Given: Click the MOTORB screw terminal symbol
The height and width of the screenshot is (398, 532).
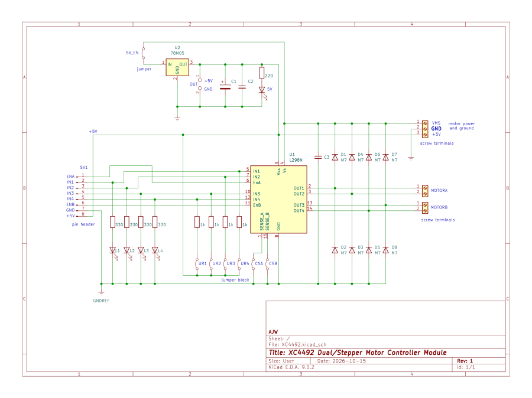Looking at the screenshot, I should [x=425, y=207].
